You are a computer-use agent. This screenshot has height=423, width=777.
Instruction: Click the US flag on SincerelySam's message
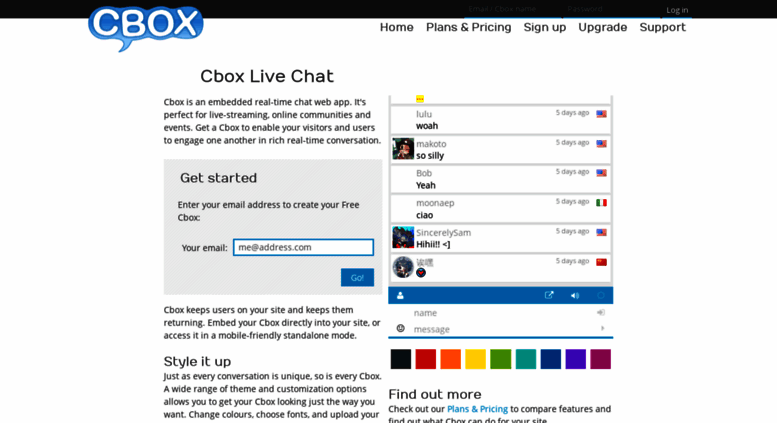click(601, 232)
